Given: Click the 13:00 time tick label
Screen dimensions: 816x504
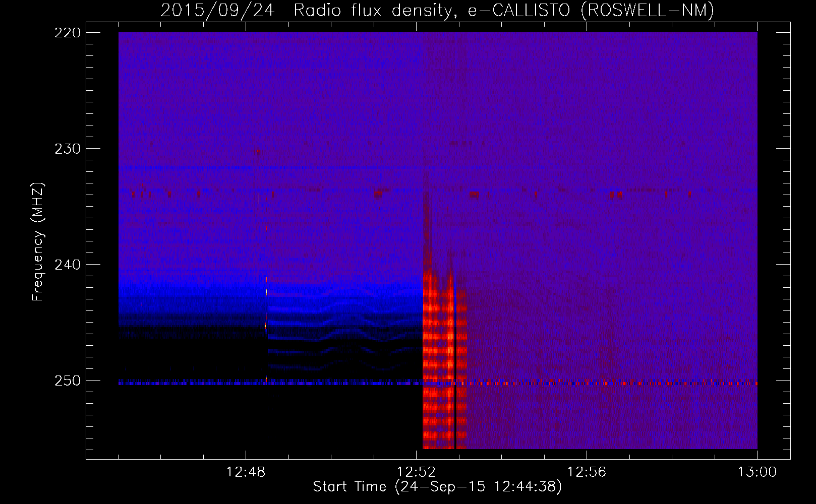Looking at the screenshot, I should 757,472.
